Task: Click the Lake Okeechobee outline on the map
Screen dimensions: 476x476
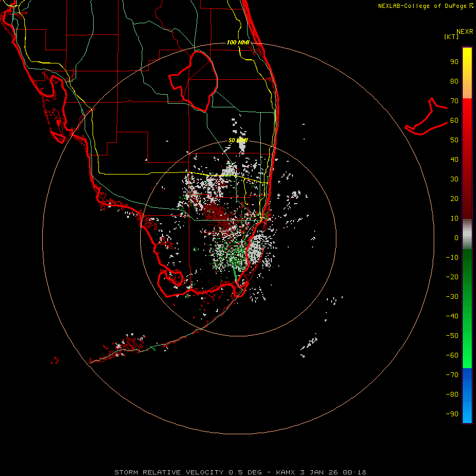Action: pos(193,81)
